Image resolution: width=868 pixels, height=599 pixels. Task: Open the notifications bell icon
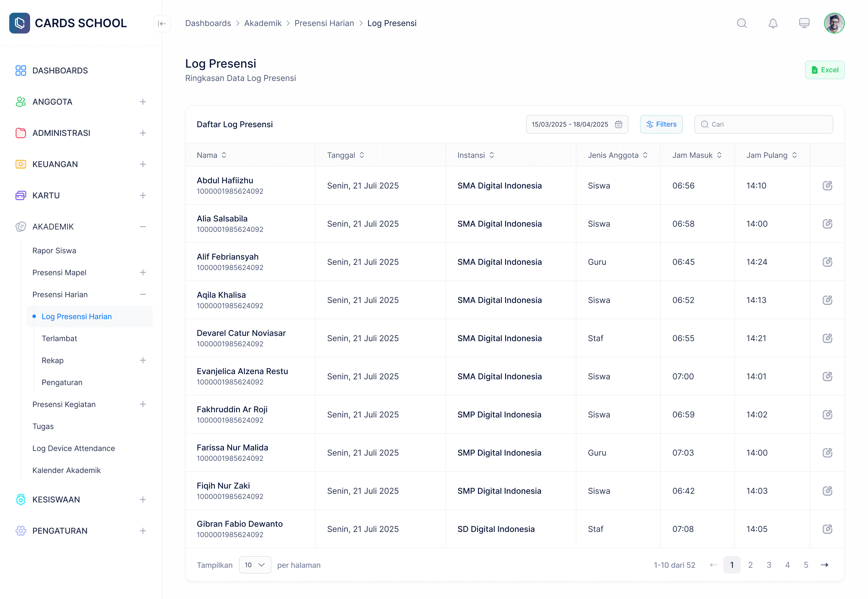(x=773, y=23)
